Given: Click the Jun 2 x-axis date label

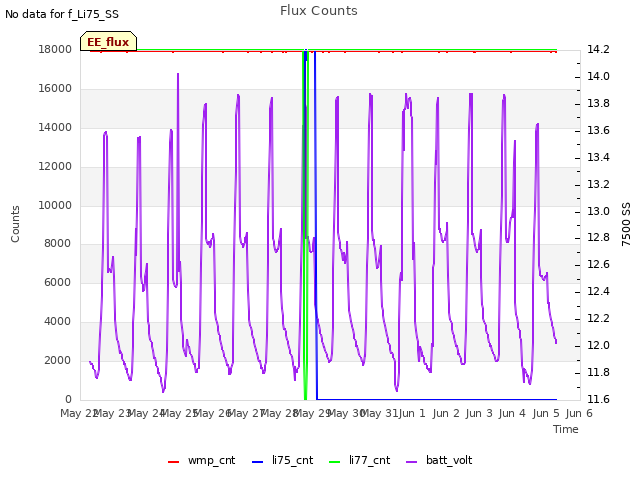Looking at the screenshot, I should [446, 413].
